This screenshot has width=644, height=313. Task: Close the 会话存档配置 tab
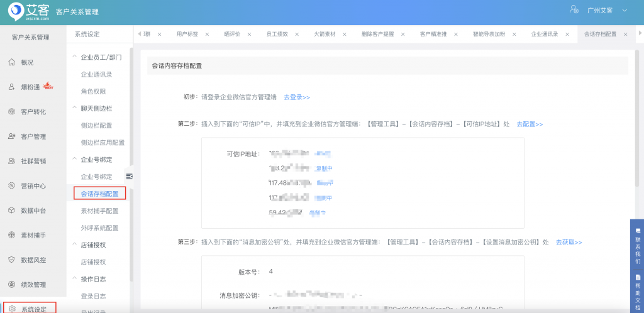(x=626, y=34)
